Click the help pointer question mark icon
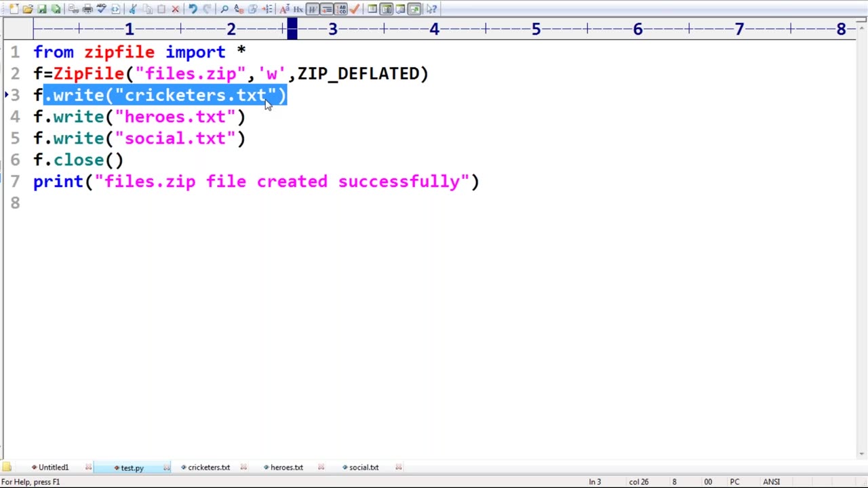868x488 pixels. (x=431, y=9)
